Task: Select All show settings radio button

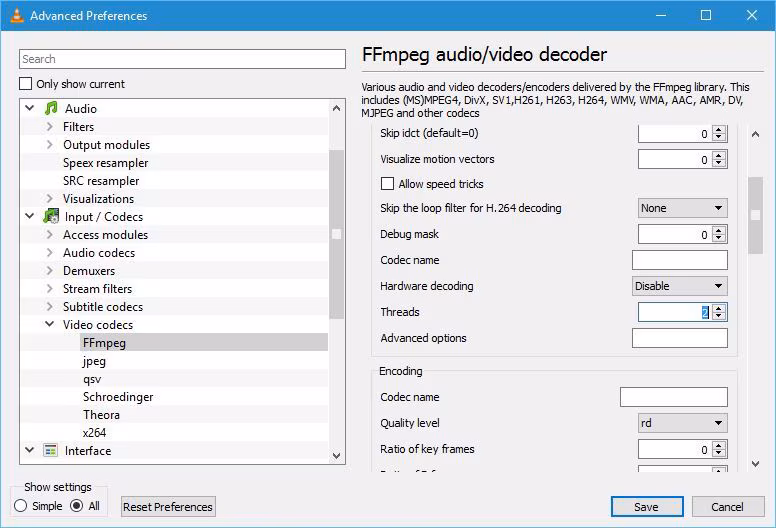Action: coord(77,506)
